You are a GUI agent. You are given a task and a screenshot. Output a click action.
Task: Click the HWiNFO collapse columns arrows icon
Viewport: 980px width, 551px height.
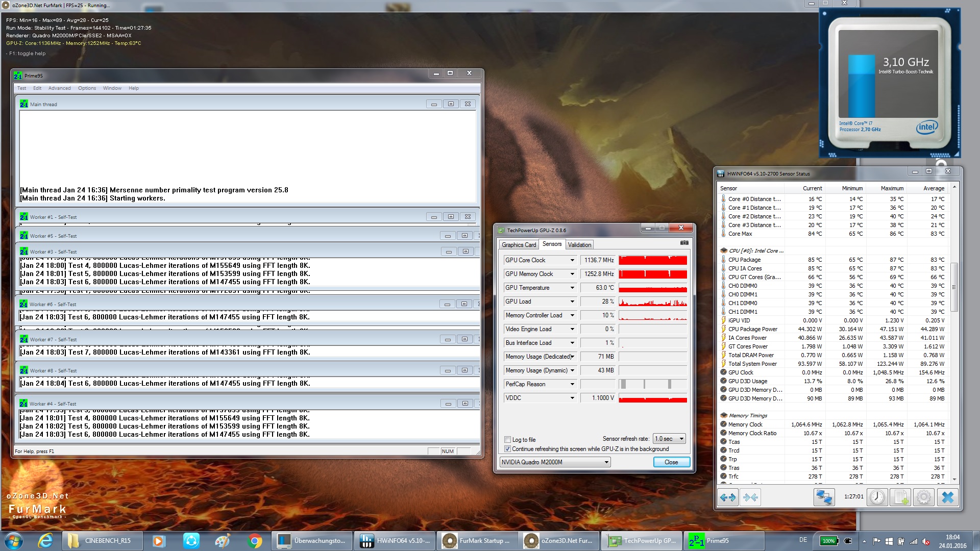click(750, 497)
